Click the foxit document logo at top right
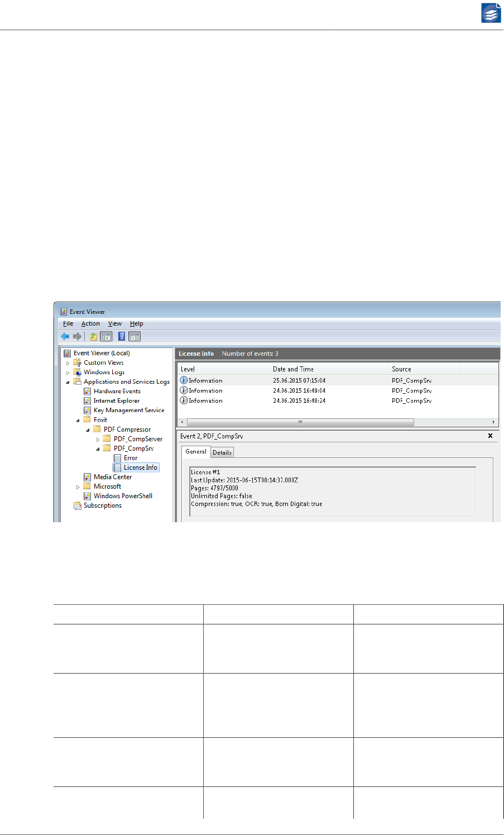The width and height of the screenshot is (504, 835). click(x=491, y=13)
